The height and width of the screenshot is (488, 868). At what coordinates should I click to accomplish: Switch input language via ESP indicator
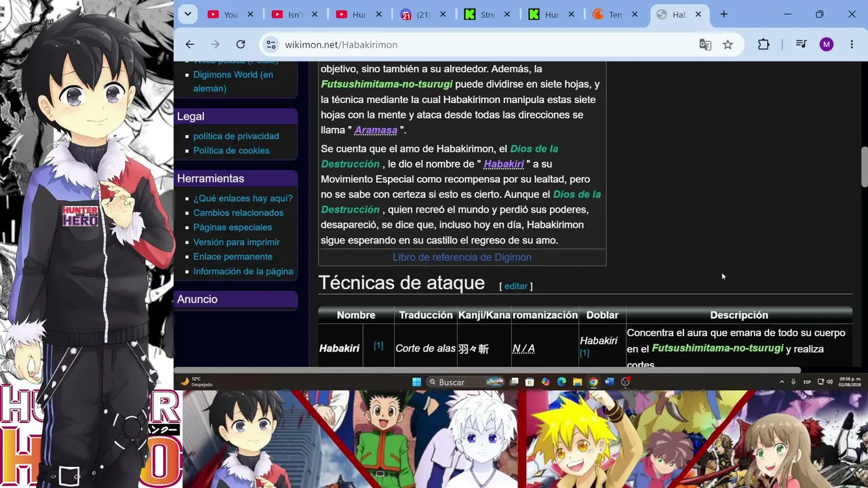807,382
